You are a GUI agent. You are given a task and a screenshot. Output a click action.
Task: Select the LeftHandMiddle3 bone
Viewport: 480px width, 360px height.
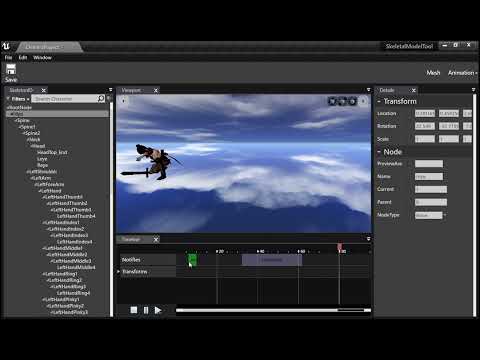(x=72, y=261)
